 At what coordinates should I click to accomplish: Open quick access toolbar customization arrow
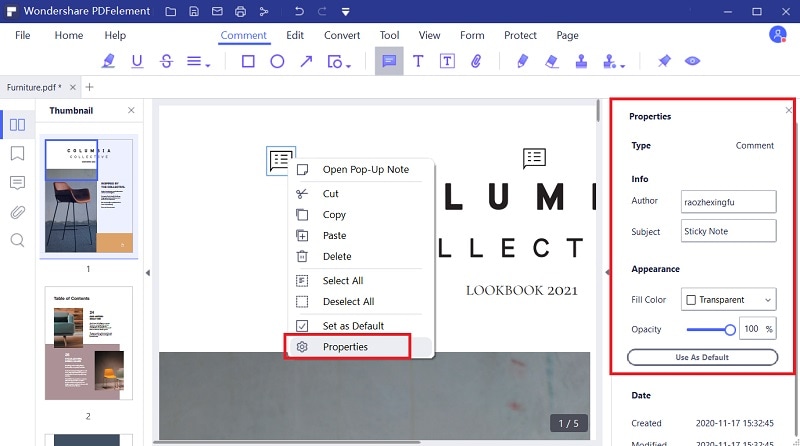[345, 12]
